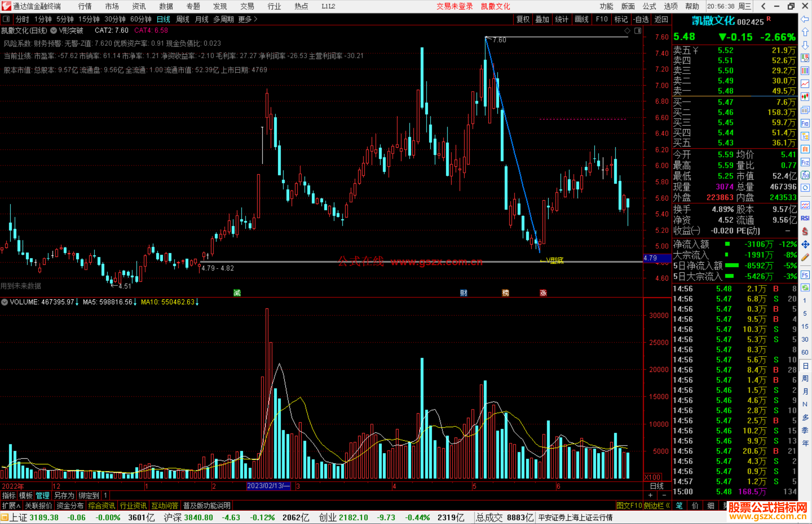812x524 pixels.
Task: Click the green refresh sidebar icon
Action: coord(805,288)
